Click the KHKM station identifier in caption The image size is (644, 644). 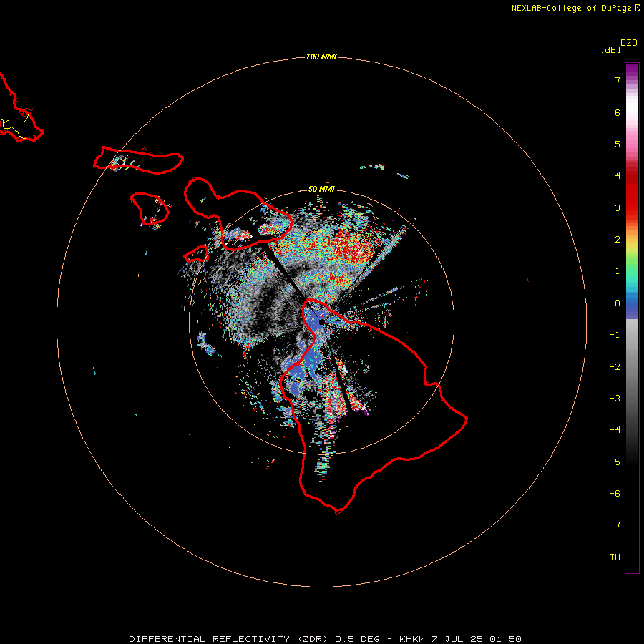412,639
